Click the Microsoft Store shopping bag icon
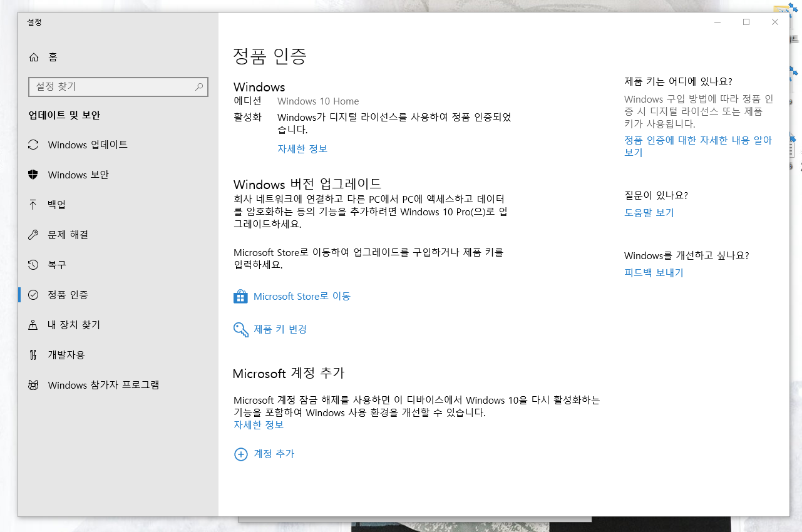 coord(240,297)
